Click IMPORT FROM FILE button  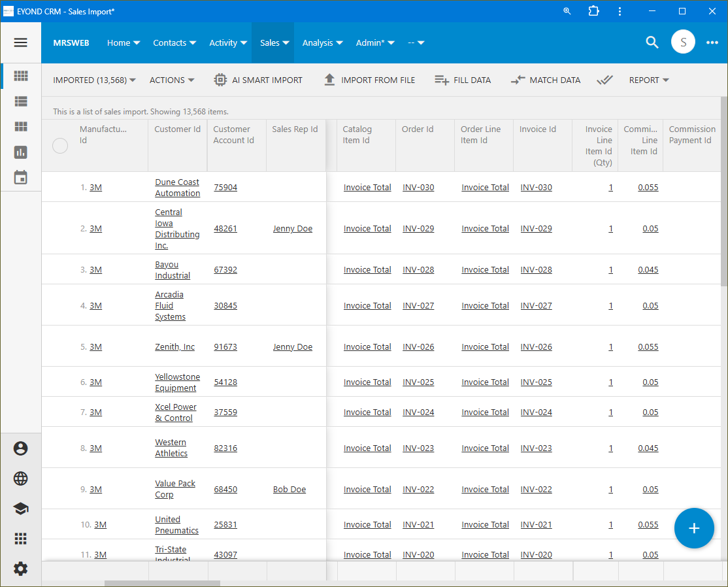pos(369,80)
